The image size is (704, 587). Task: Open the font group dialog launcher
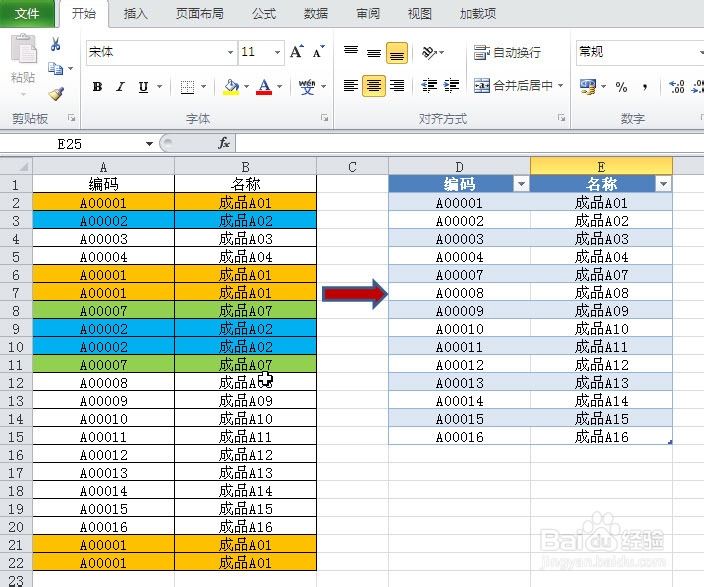324,118
